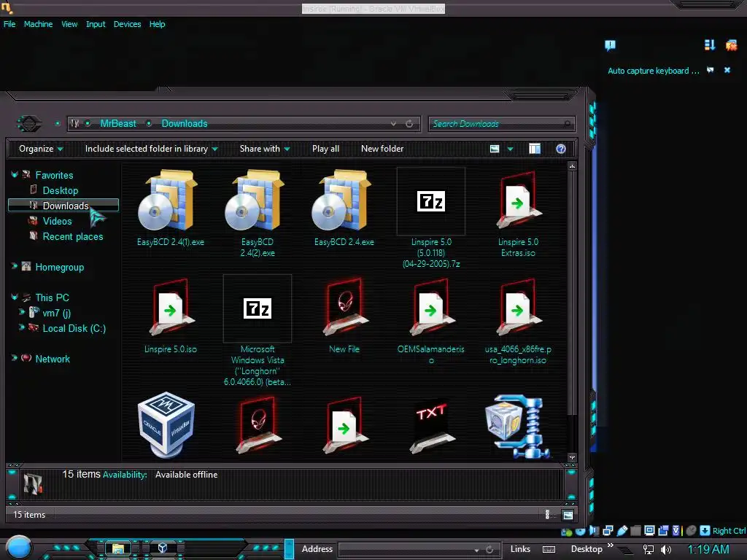This screenshot has height=560, width=747.
Task: Select the bottom-row Alienware head file icon
Action: tap(258, 426)
